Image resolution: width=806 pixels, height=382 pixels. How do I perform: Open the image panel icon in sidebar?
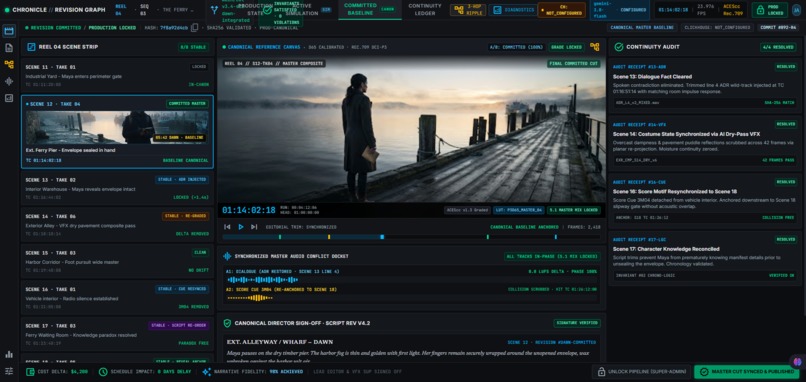click(9, 98)
